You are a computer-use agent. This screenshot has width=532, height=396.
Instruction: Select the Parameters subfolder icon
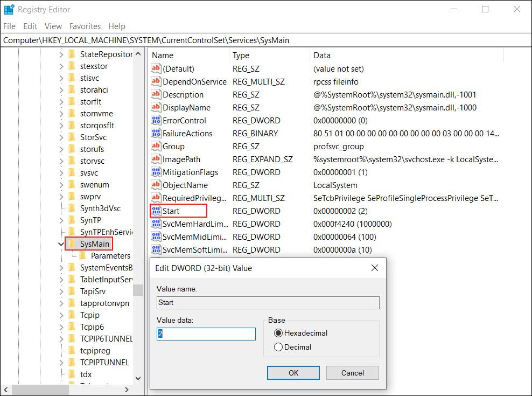click(83, 256)
